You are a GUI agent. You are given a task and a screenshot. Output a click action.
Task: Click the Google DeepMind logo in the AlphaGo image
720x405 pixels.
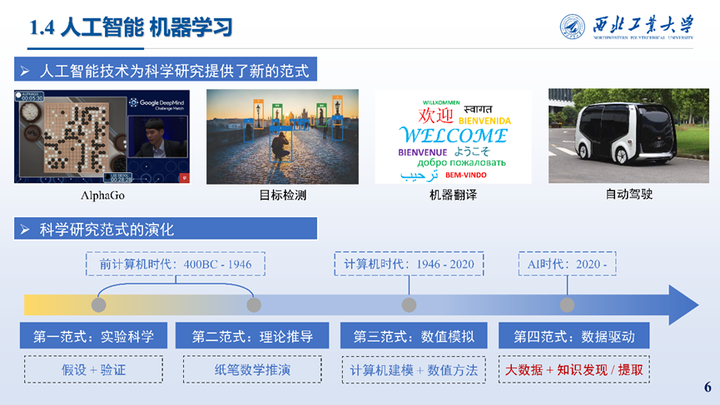click(157, 103)
